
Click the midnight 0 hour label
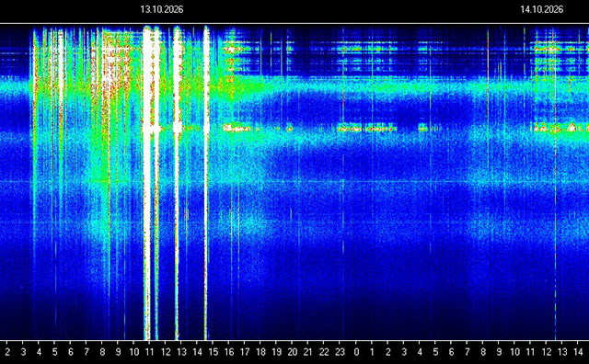[x=356, y=352]
